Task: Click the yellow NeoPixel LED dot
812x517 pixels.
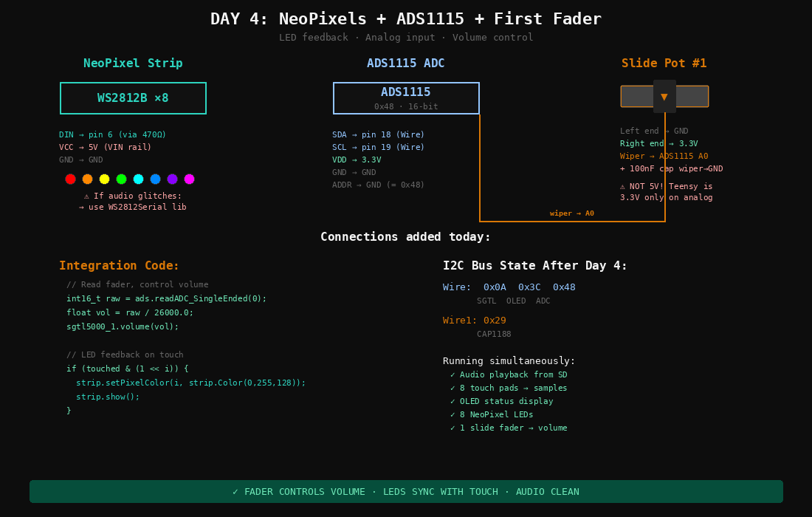Action: pyautogui.click(x=105, y=179)
